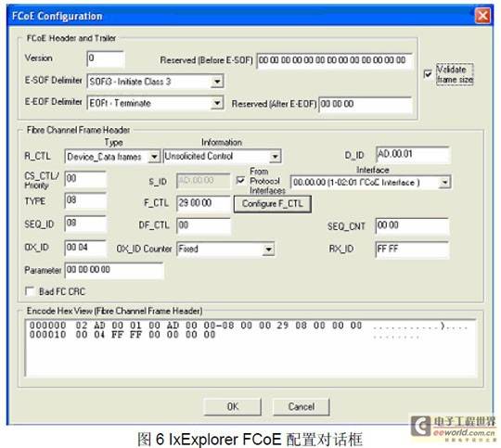Click the Version input field
Image resolution: width=501 pixels, height=448 pixels.
[x=105, y=58]
